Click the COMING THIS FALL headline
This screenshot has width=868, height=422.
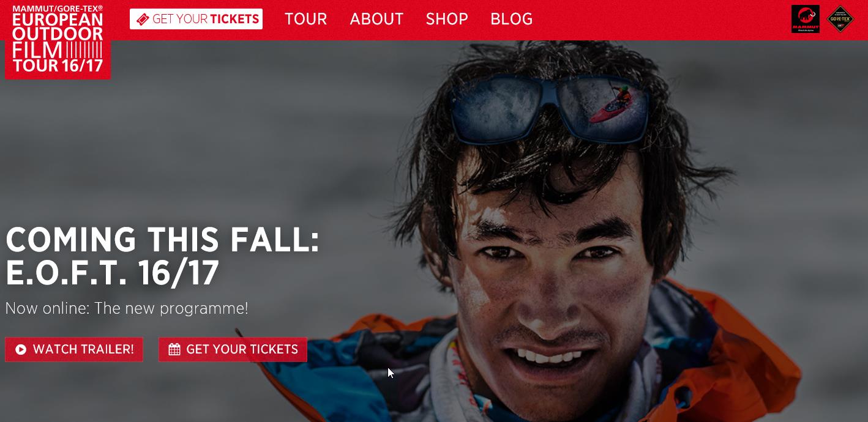point(163,239)
